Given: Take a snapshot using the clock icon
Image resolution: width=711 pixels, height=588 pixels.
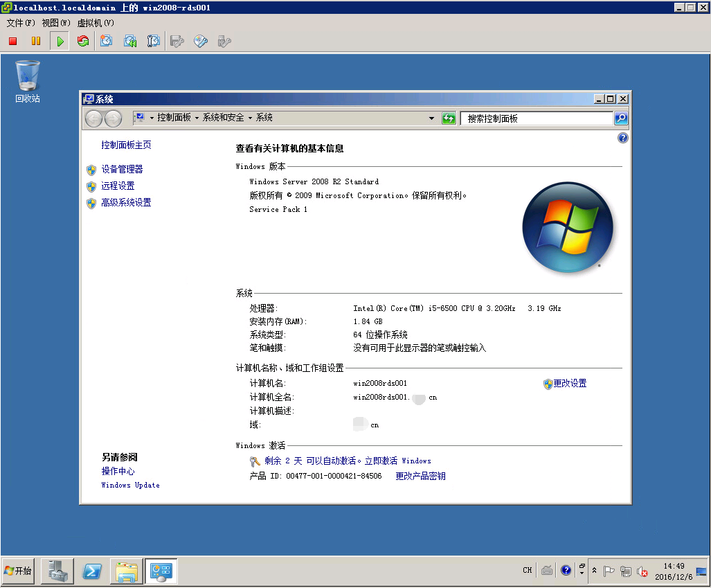Looking at the screenshot, I should click(x=106, y=41).
